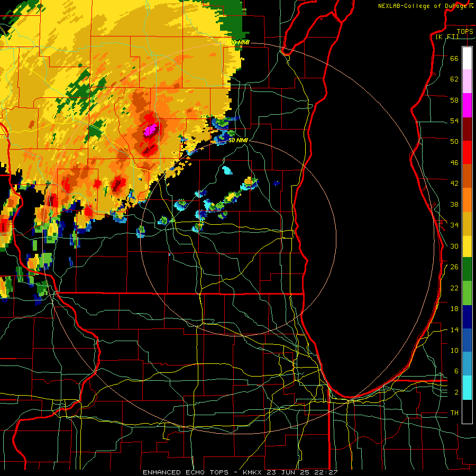The image size is (476, 476).
Task: Click the "66" legend value
Action: 454,58
